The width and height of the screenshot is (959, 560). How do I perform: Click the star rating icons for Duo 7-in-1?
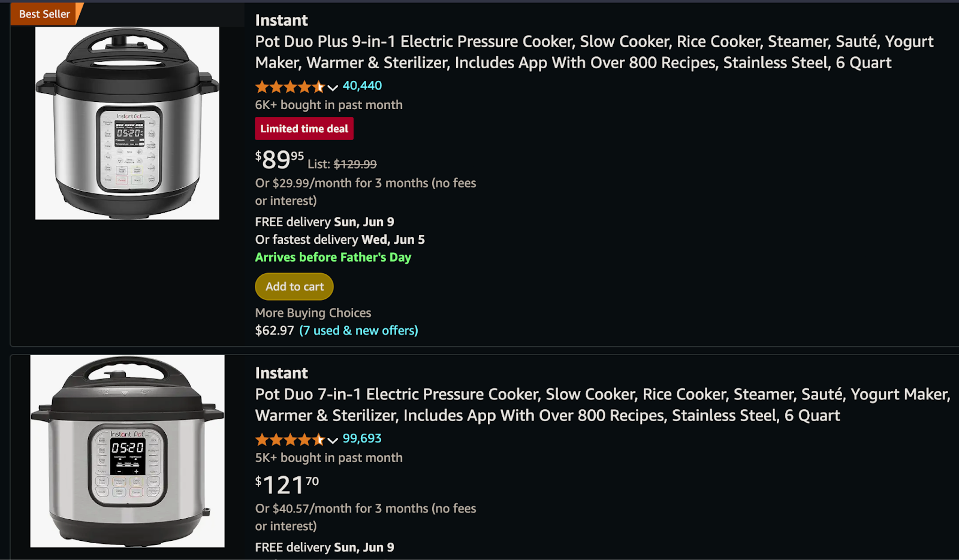click(290, 440)
